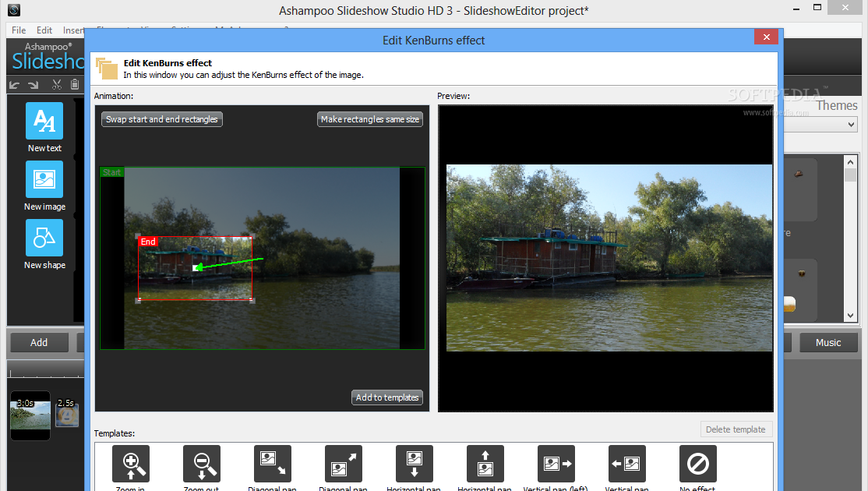
Task: Open the Insert menu
Action: coord(73,30)
